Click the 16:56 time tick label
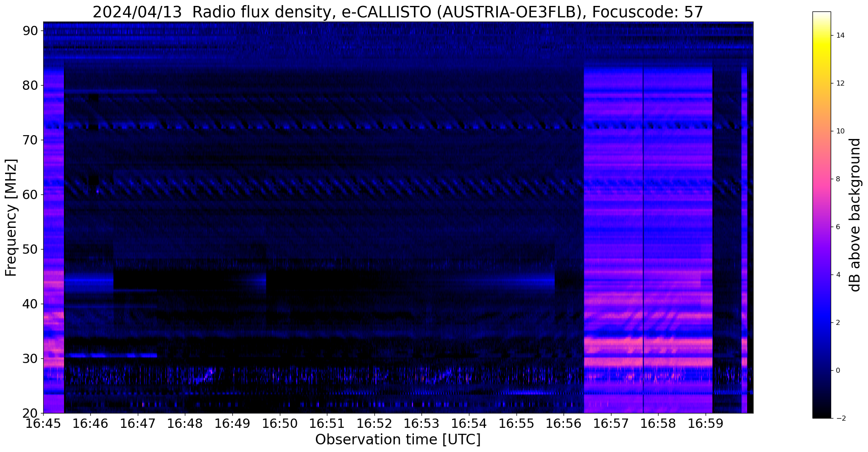Screen dimensions: 868x452 [x=564, y=424]
